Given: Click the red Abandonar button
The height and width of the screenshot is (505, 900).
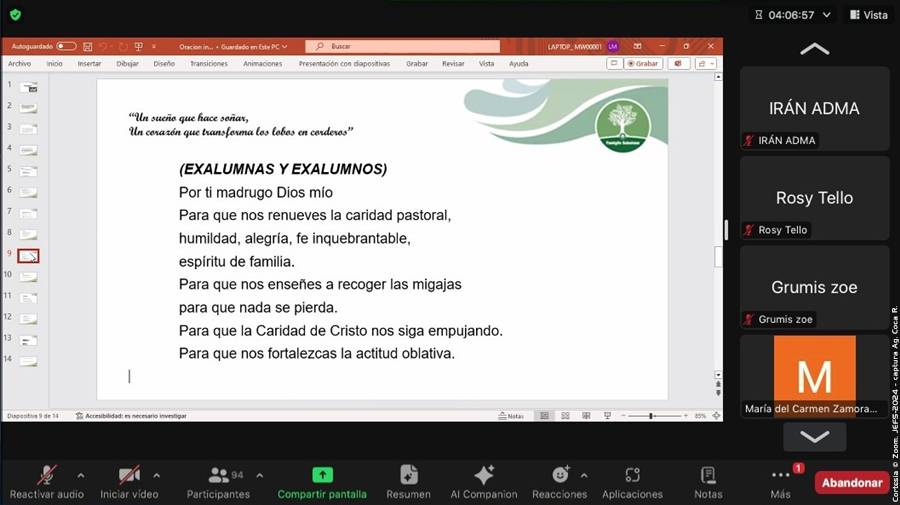Looking at the screenshot, I should 852,483.
